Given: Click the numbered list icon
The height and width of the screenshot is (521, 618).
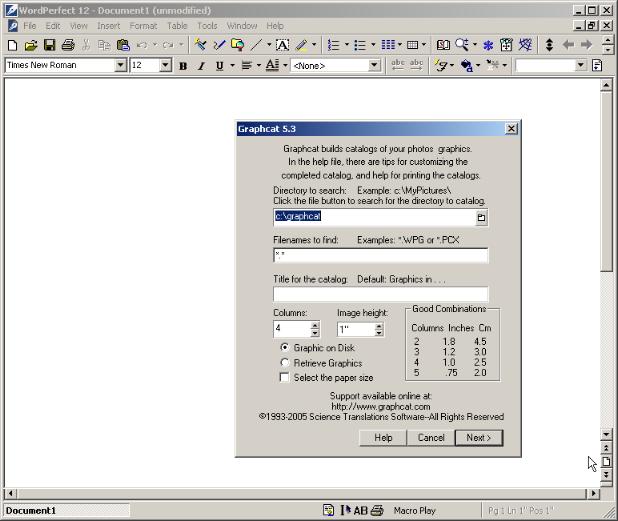Looking at the screenshot, I should click(x=333, y=45).
